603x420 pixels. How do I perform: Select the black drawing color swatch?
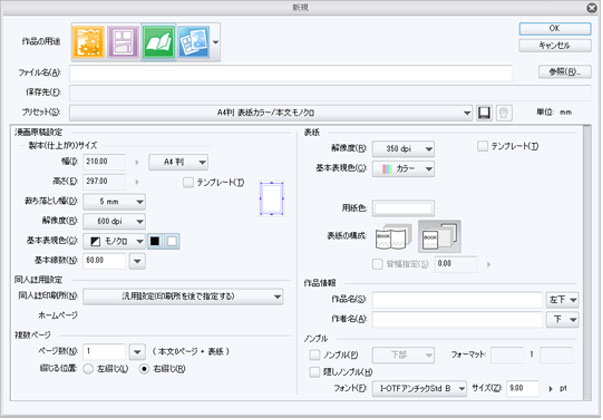tap(155, 241)
